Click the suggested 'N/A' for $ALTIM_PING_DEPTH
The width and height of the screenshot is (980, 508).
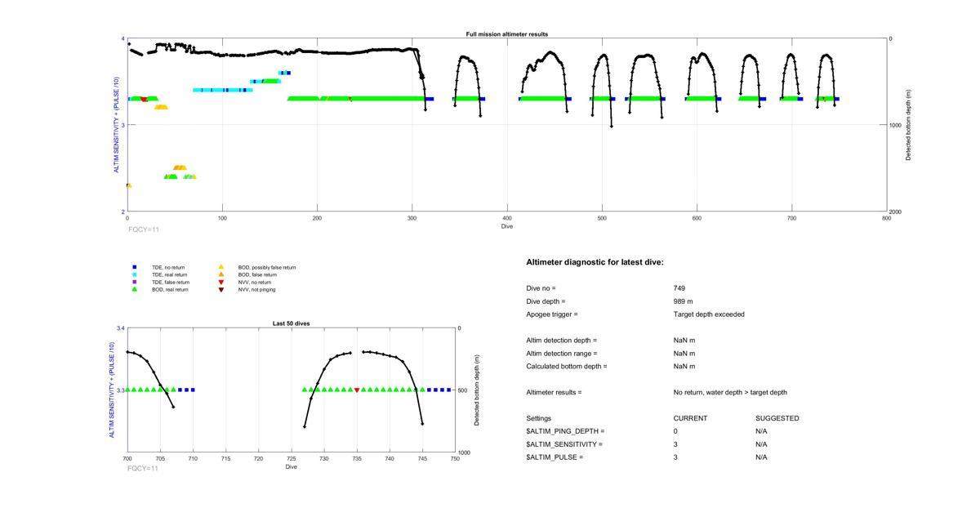[x=761, y=431]
